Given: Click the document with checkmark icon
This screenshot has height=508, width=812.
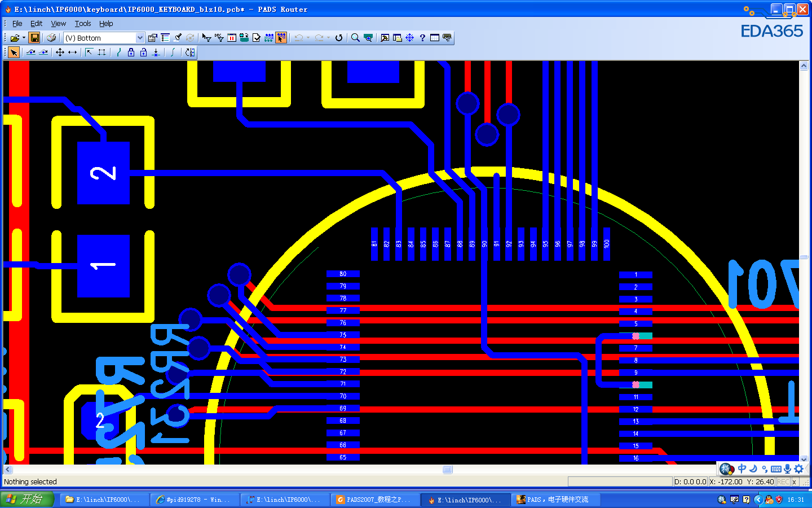Looking at the screenshot, I should point(257,38).
